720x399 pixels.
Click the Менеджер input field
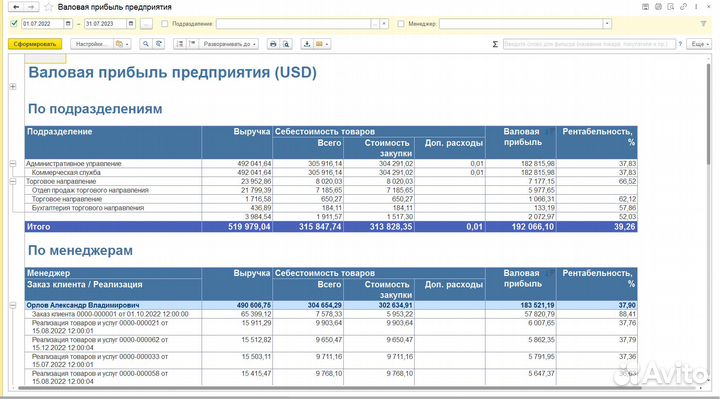click(x=521, y=23)
